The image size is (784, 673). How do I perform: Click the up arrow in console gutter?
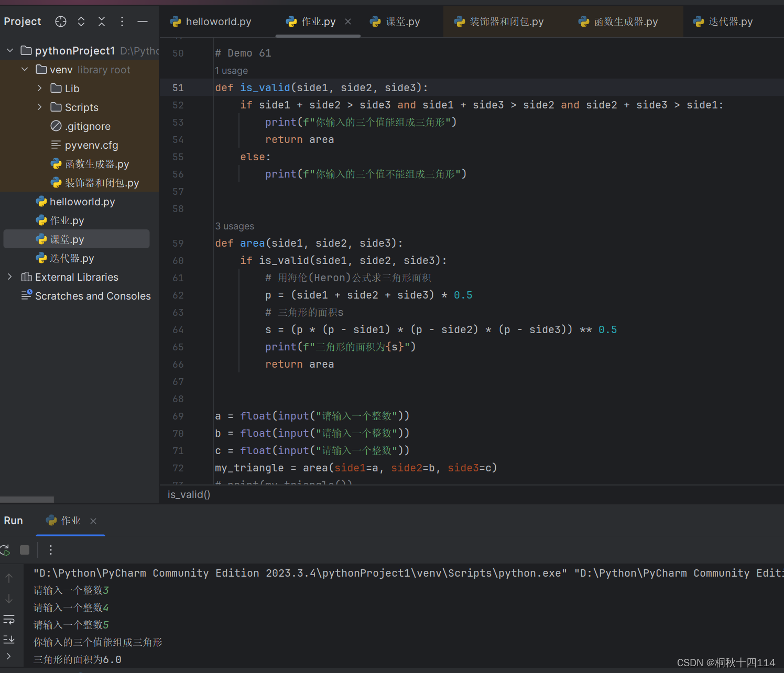pyautogui.click(x=8, y=577)
